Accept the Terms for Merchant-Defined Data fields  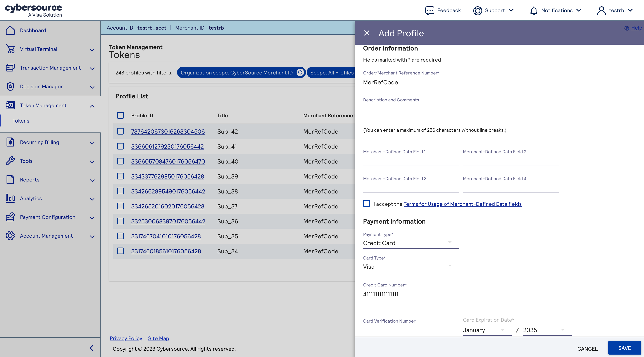[366, 203]
